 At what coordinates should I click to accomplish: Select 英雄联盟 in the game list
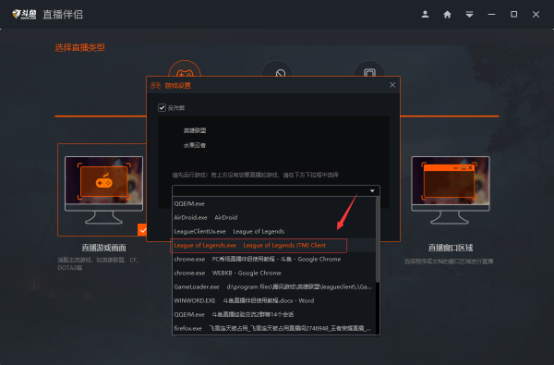tap(195, 130)
